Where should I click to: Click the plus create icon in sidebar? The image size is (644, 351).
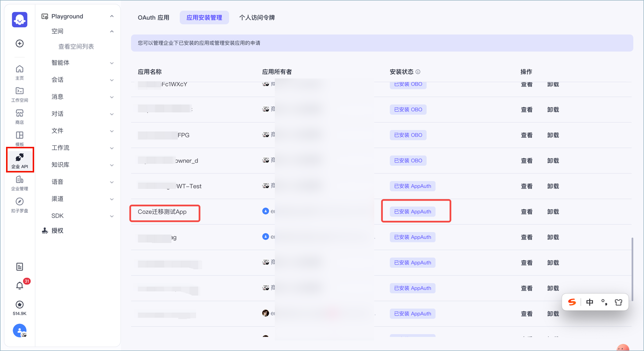tap(20, 43)
